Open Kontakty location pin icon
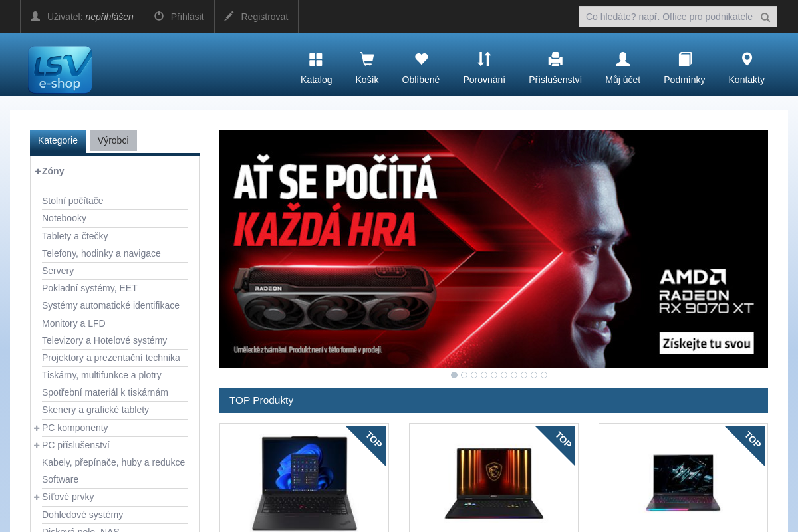Screen dimensions: 798x532 (747, 59)
